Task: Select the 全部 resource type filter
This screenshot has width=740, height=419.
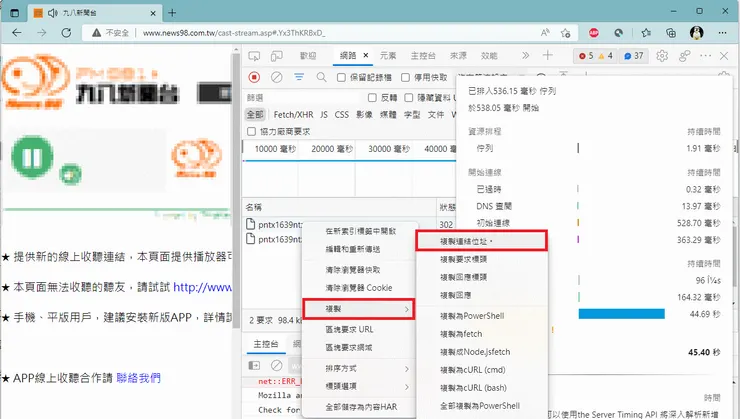Action: click(x=255, y=115)
